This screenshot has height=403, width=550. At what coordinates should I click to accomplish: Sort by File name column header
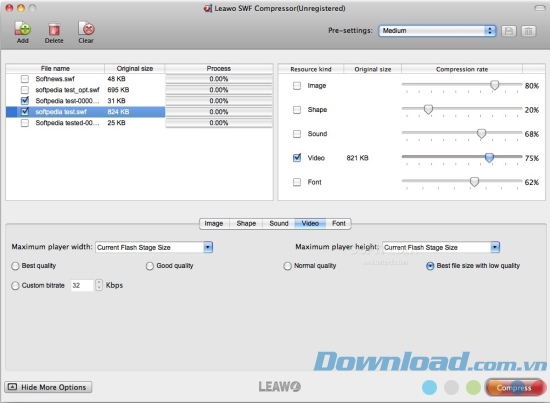(x=55, y=68)
